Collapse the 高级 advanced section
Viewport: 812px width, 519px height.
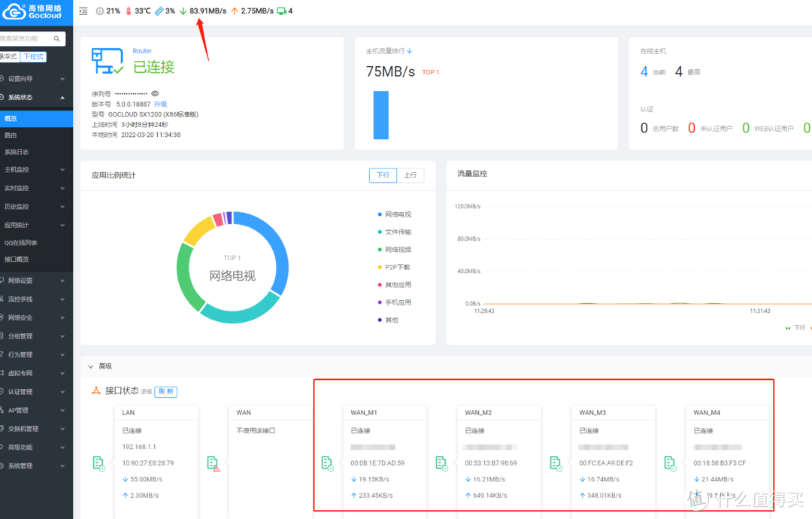click(x=91, y=366)
